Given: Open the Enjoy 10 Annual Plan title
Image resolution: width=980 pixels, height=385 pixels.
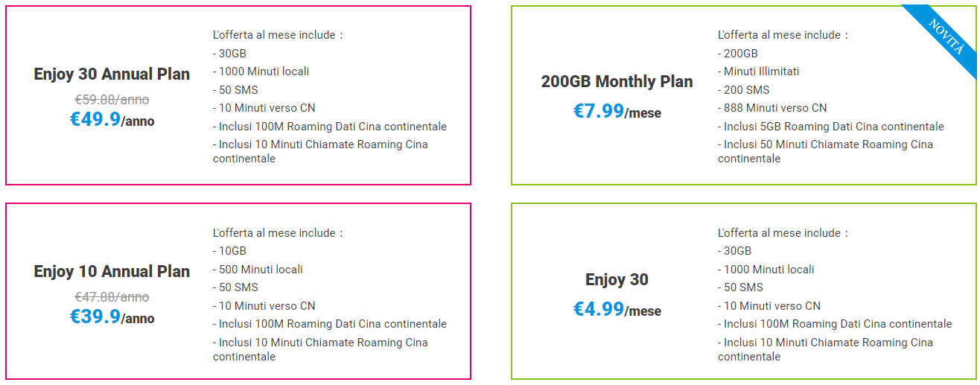Looking at the screenshot, I should click(112, 272).
